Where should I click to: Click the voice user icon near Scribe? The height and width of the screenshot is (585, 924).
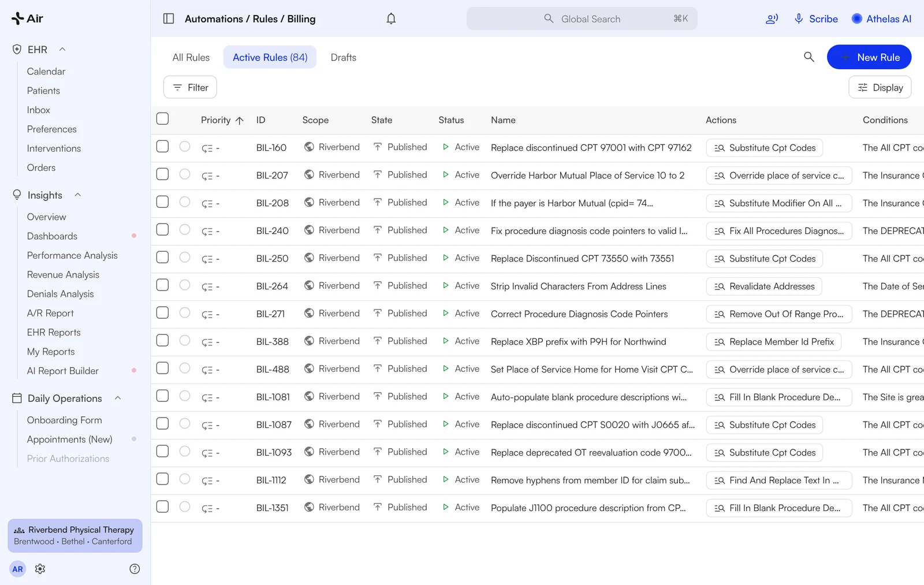pyautogui.click(x=772, y=18)
